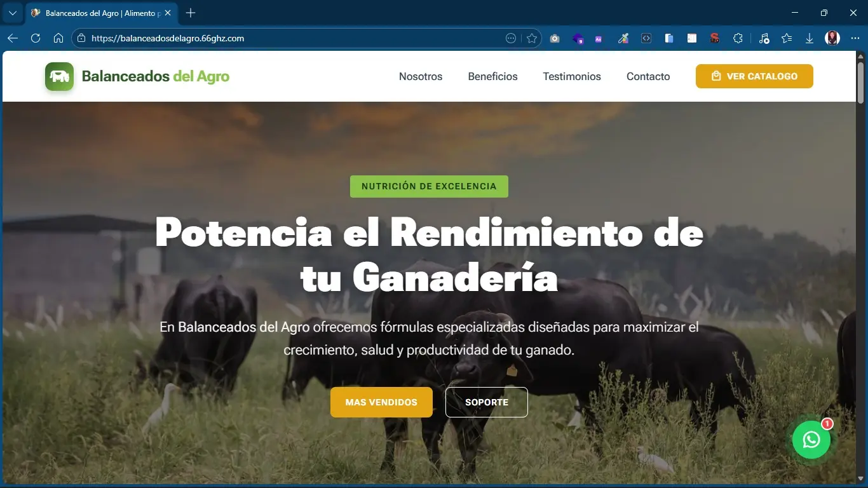Screen dimensions: 868x488
Task: Open SOPORTE via its button
Action: [x=486, y=402]
